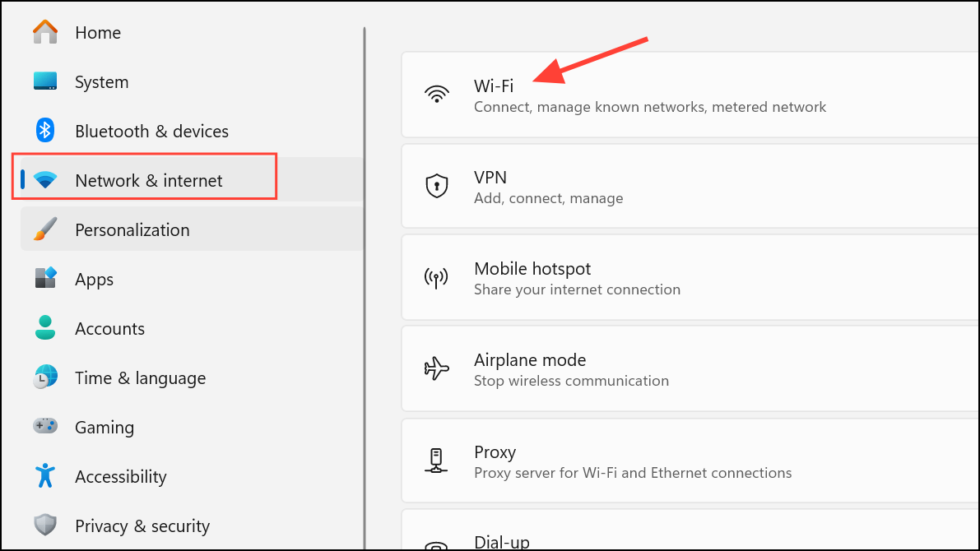
Task: Click the Home house icon in sidebar
Action: point(44,32)
